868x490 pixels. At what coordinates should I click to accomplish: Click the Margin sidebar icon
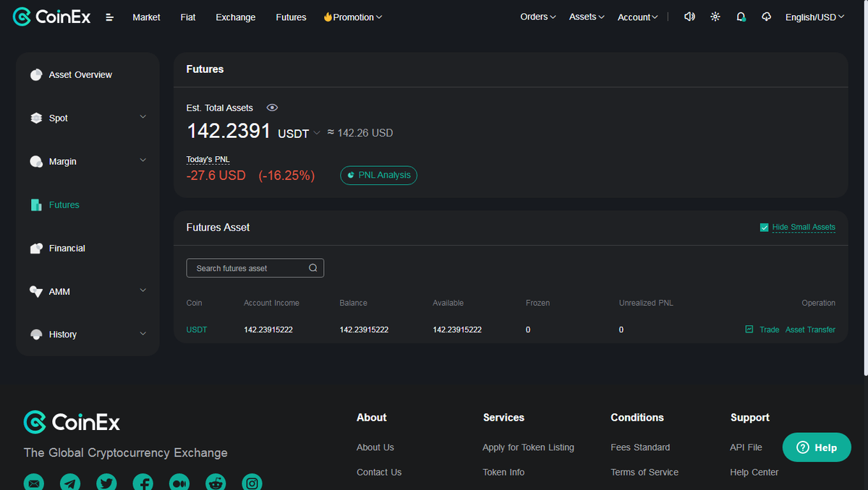tap(36, 161)
